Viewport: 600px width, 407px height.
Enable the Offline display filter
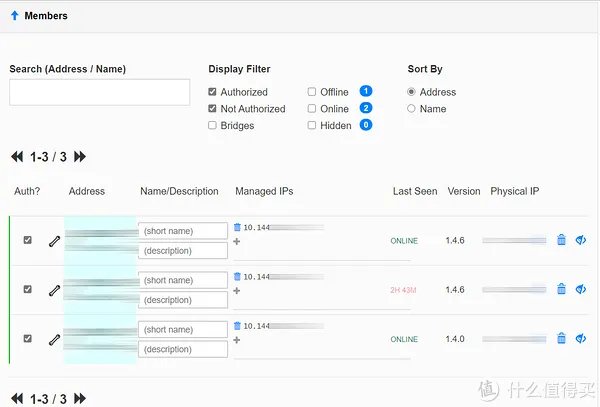click(x=312, y=92)
